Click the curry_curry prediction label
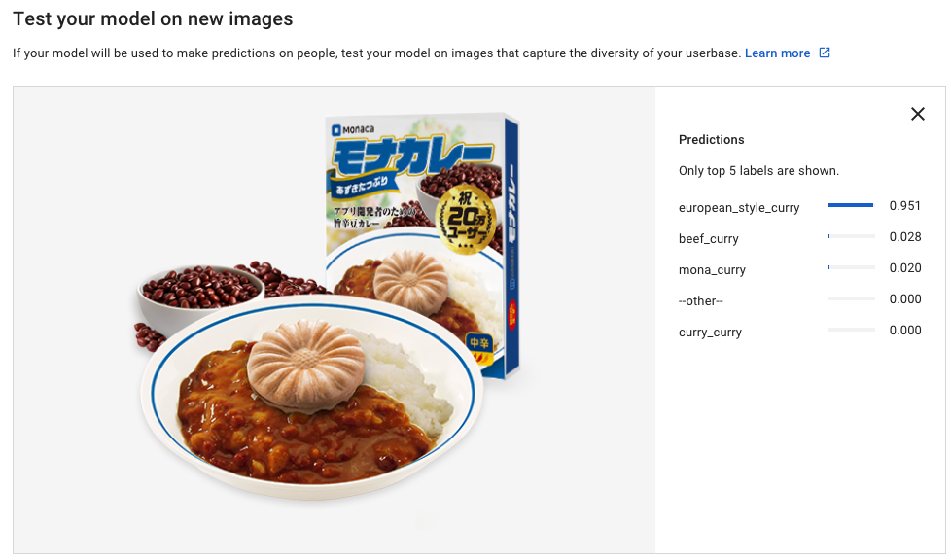Viewport: 951px width, 560px height. (710, 332)
